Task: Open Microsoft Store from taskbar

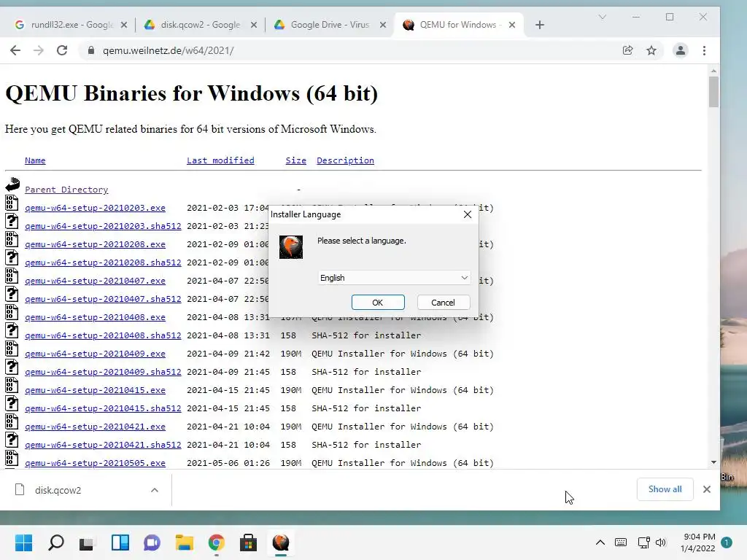Action: click(248, 542)
